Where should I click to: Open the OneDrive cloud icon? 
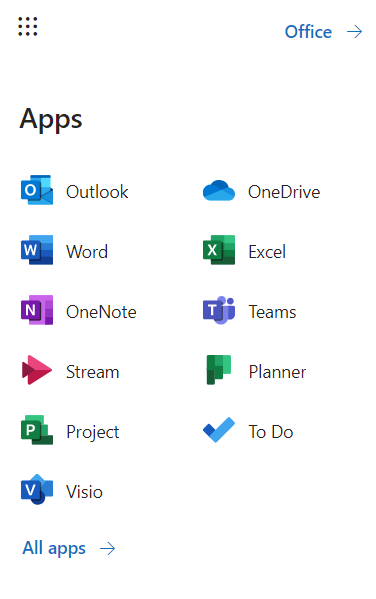pos(219,191)
